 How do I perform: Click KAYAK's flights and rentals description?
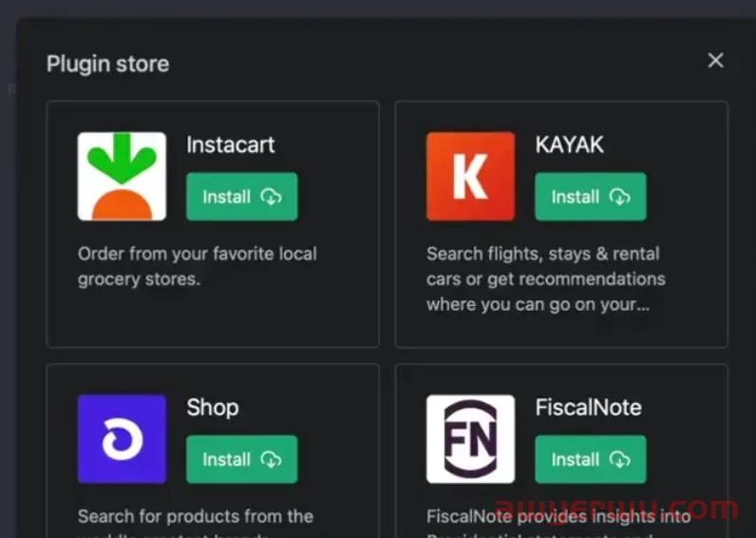[x=546, y=279]
